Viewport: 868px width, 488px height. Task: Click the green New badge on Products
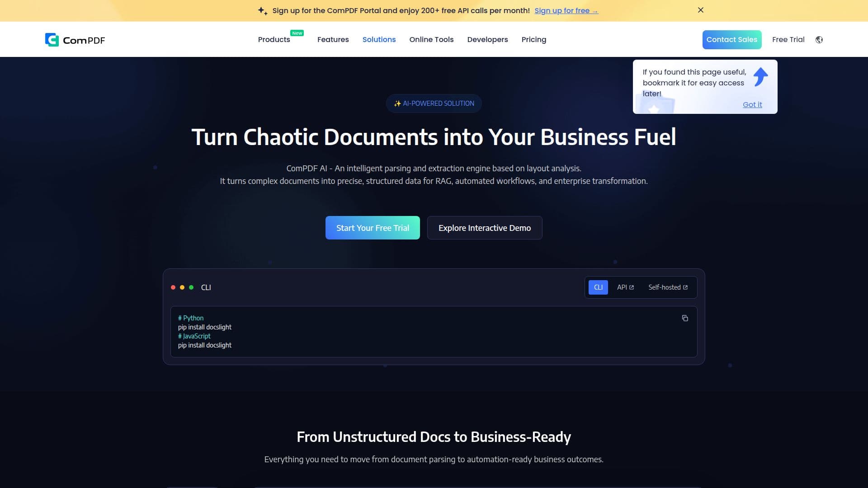tap(297, 33)
